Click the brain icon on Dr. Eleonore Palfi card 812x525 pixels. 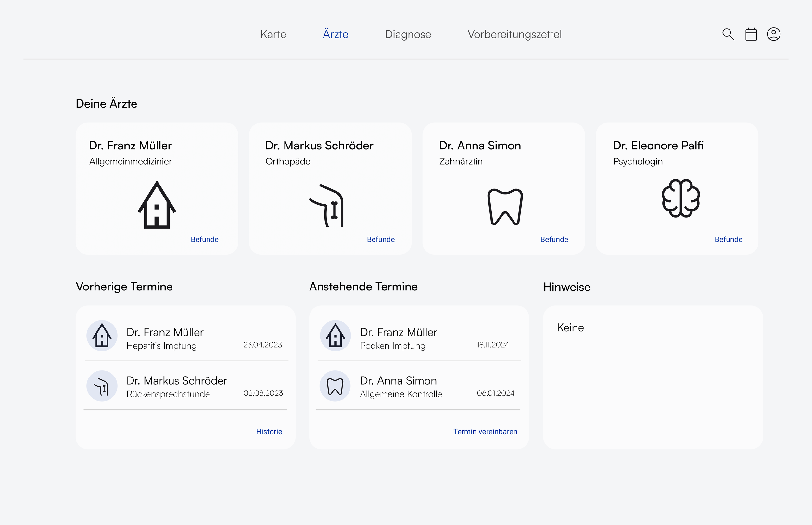[x=680, y=198]
